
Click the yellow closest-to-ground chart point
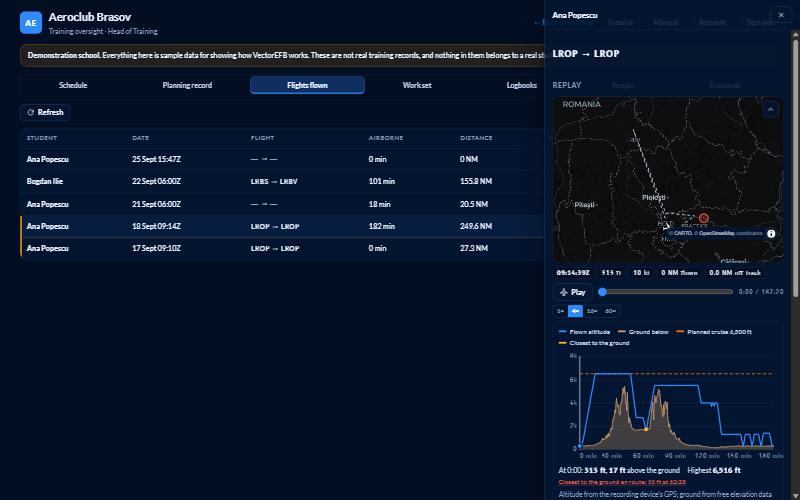(x=646, y=429)
